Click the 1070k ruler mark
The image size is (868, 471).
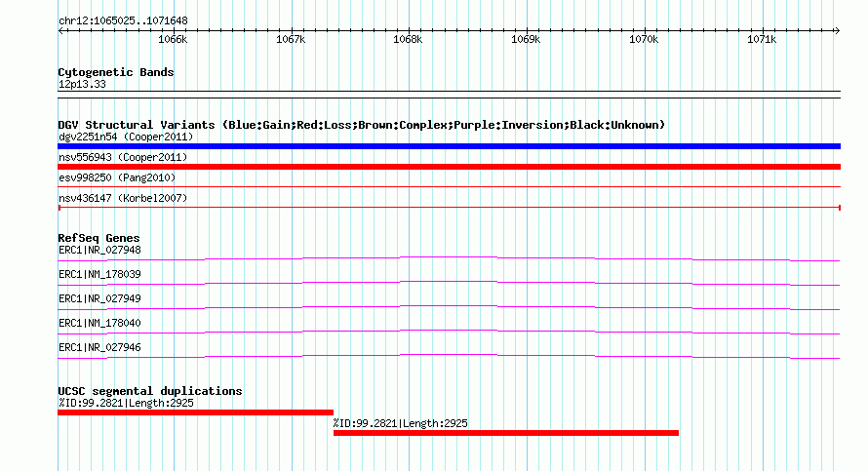[x=644, y=39]
